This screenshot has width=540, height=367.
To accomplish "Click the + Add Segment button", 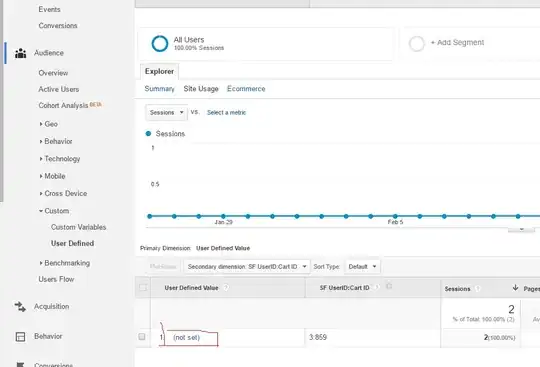I will 457,43.
